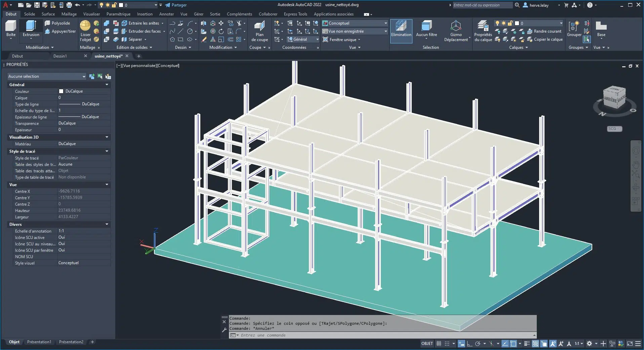Click the Partager button
Image resolution: width=644 pixels, height=350 pixels.
(176, 5)
